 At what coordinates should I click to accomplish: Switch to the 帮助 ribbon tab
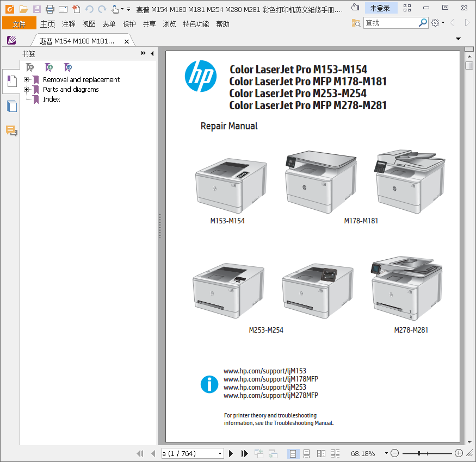pyautogui.click(x=222, y=24)
